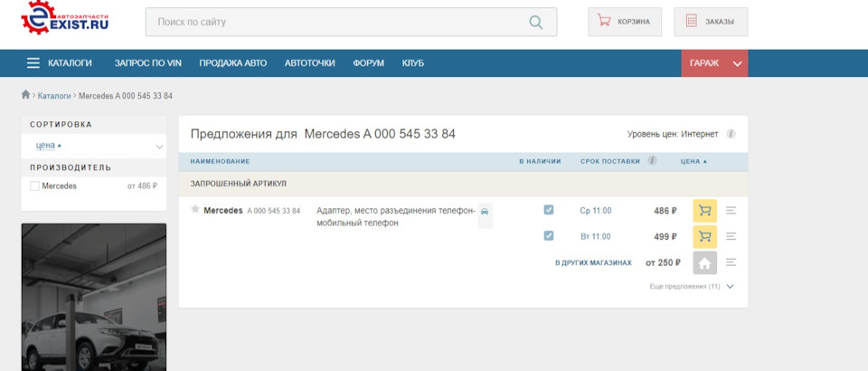The width and height of the screenshot is (868, 371).
Task: Sort by the Цена column header
Action: (x=693, y=161)
